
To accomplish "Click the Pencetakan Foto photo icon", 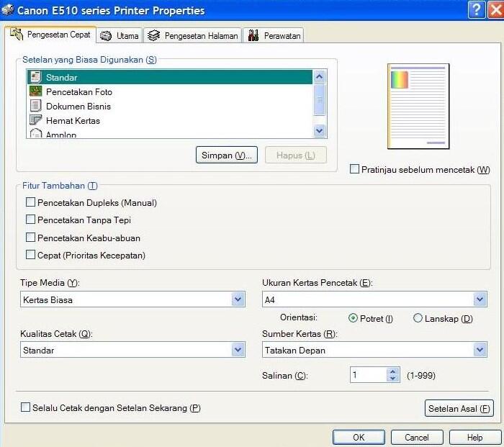I will pyautogui.click(x=36, y=91).
